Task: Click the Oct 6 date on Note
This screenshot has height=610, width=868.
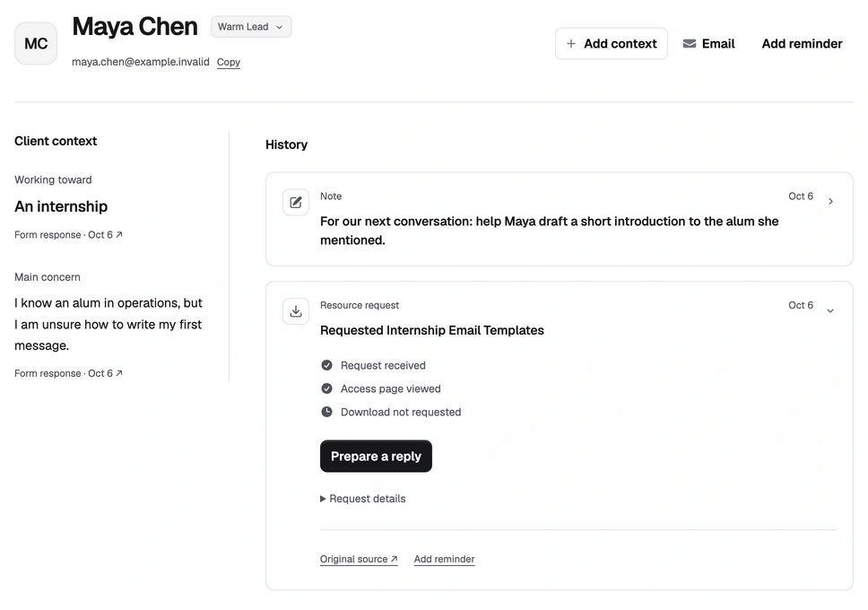Action: pyautogui.click(x=801, y=196)
